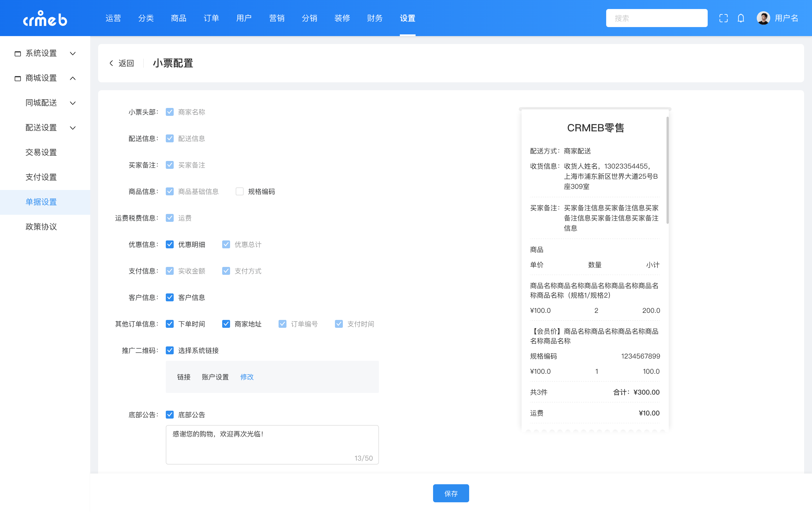The image size is (812, 513).
Task: Toggle the 商家地址 checkbox
Action: (226, 324)
